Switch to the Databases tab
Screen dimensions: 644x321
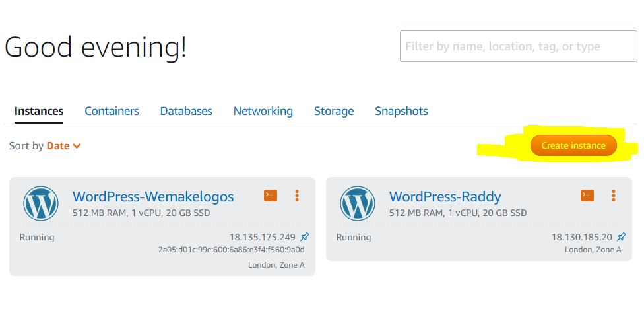click(186, 111)
